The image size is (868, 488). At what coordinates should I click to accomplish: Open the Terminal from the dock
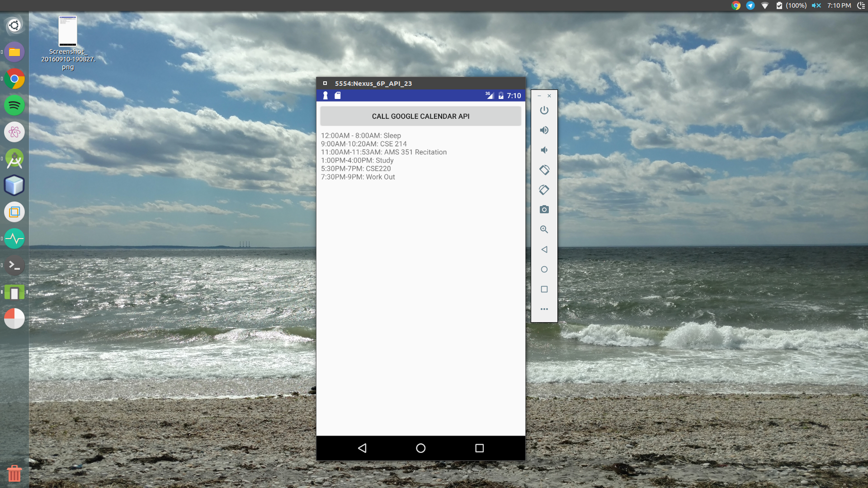[14, 265]
